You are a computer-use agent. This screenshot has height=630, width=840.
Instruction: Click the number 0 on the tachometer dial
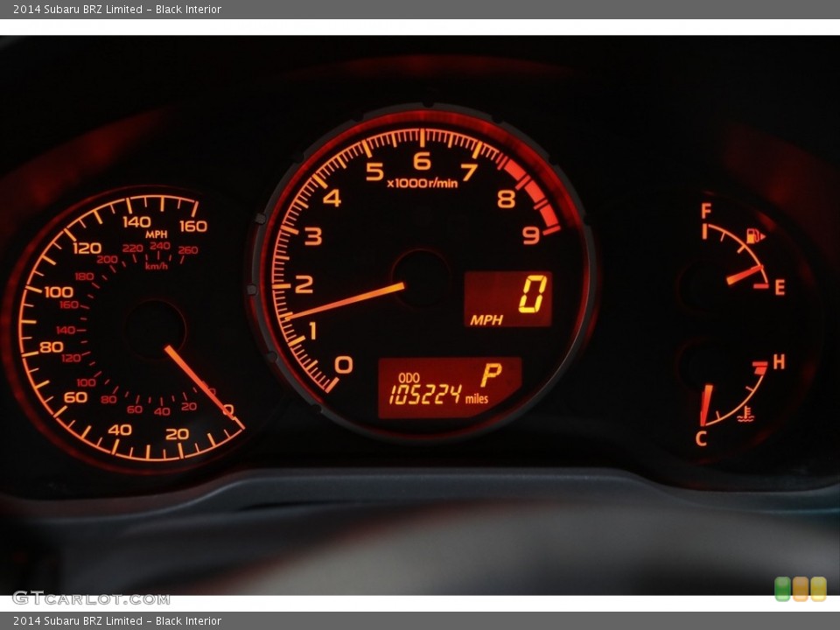[x=343, y=365]
